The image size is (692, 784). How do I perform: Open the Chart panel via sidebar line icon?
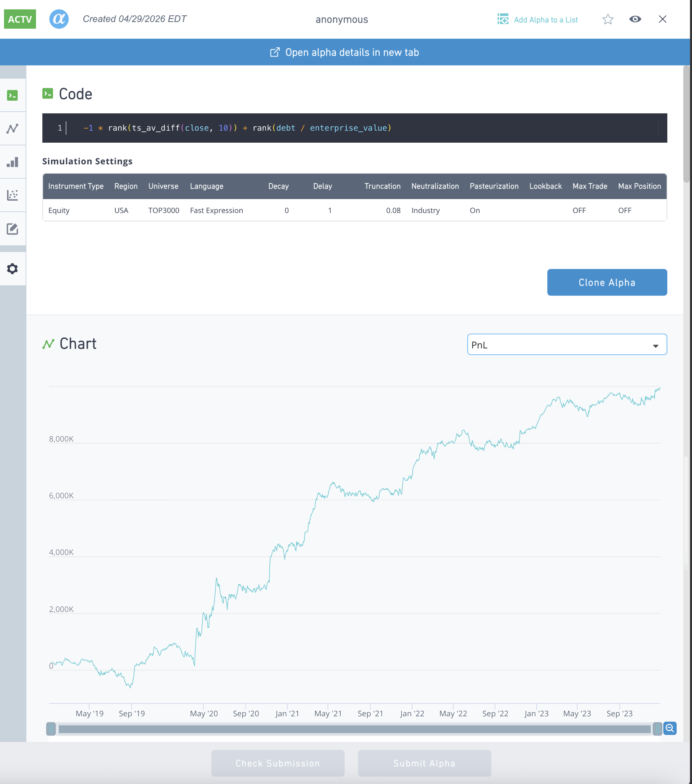pos(13,128)
